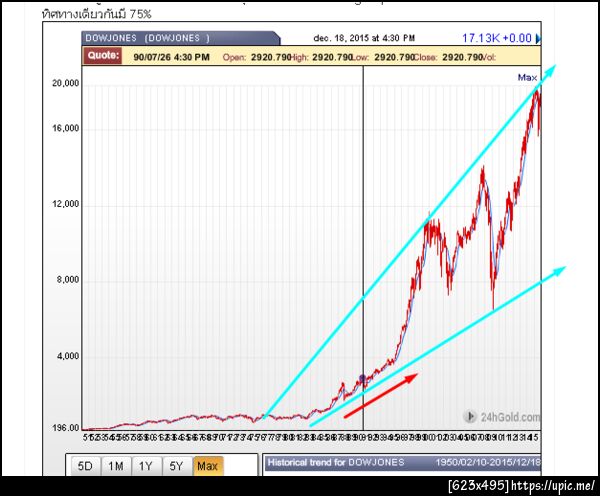This screenshot has width=600, height=496.
Task: Select the 5Y time range button
Action: pos(176,466)
